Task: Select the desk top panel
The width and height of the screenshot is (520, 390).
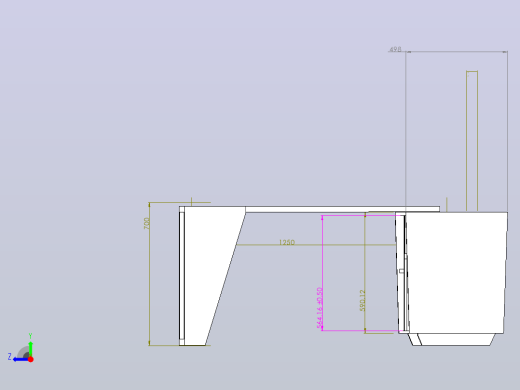Action: coord(342,209)
